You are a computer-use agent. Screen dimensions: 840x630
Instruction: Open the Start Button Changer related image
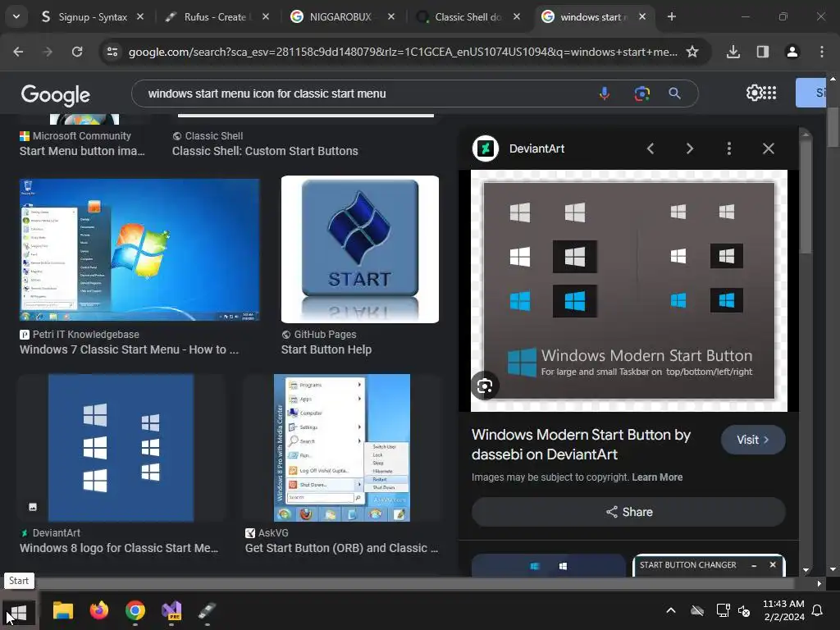coord(709,565)
